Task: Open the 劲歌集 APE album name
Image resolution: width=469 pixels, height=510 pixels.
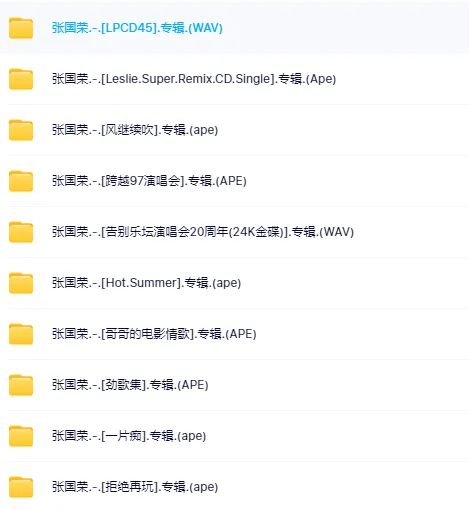Action: (130, 385)
